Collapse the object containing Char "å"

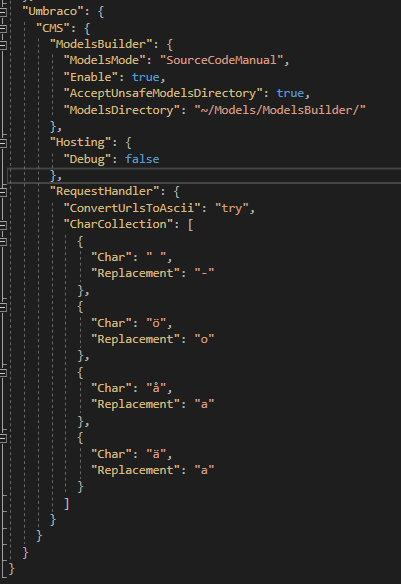3,372
